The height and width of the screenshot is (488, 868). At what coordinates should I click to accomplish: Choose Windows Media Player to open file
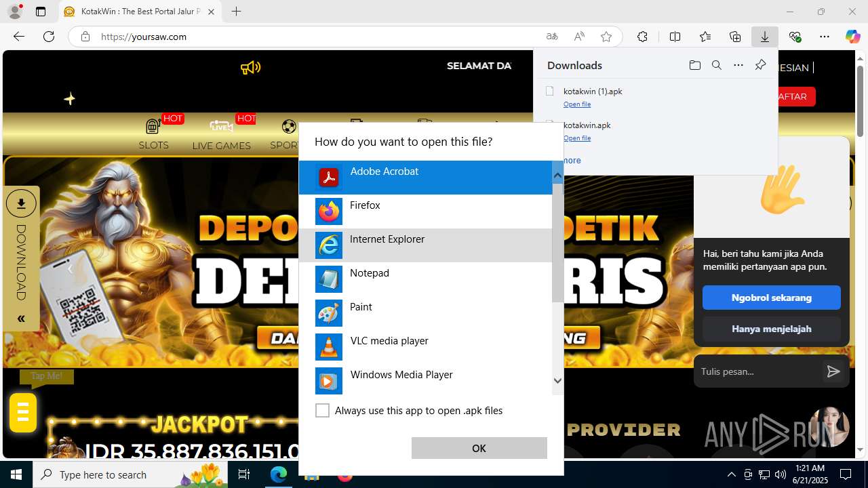point(425,381)
